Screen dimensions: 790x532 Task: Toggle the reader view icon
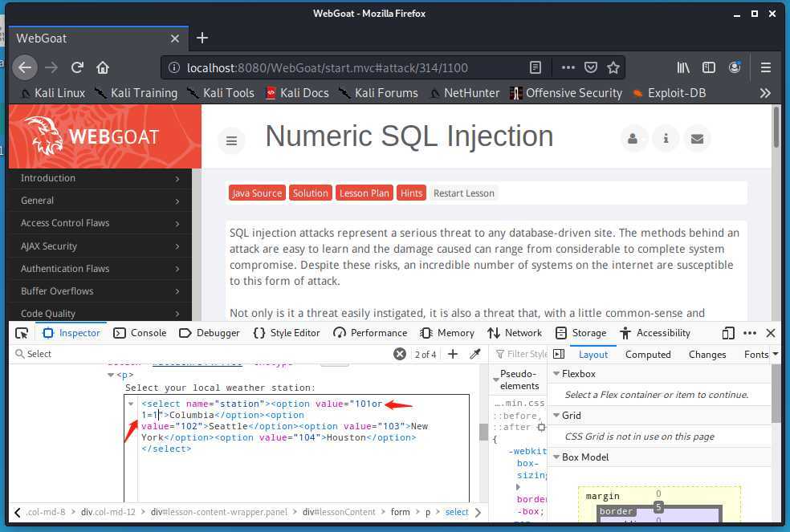tap(535, 67)
